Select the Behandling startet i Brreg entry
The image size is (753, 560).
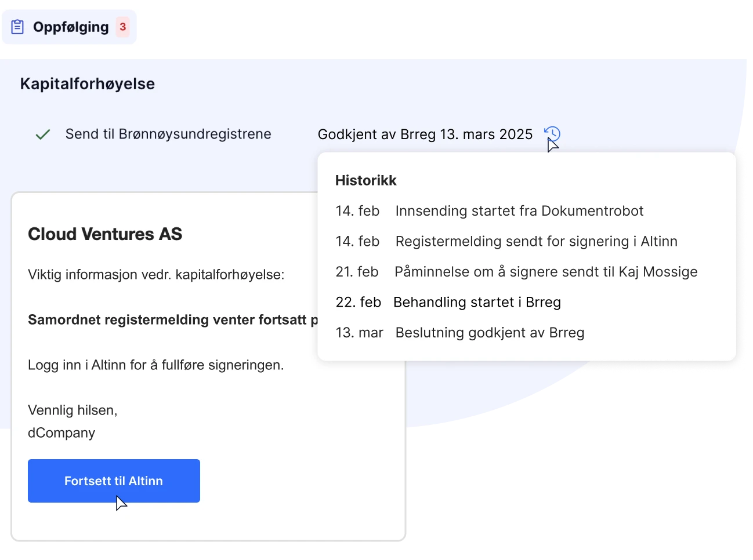click(477, 302)
